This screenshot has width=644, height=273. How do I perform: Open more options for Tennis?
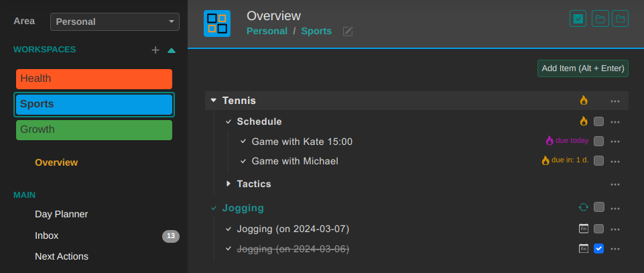point(615,101)
